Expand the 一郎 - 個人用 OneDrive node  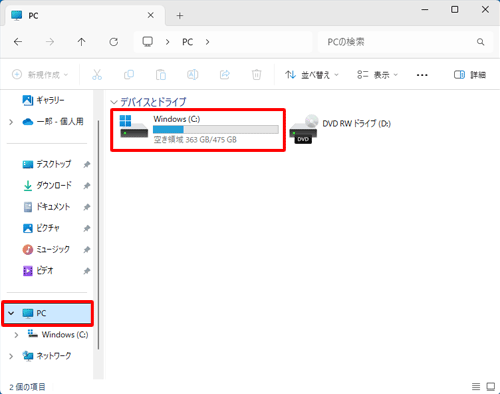(x=11, y=122)
